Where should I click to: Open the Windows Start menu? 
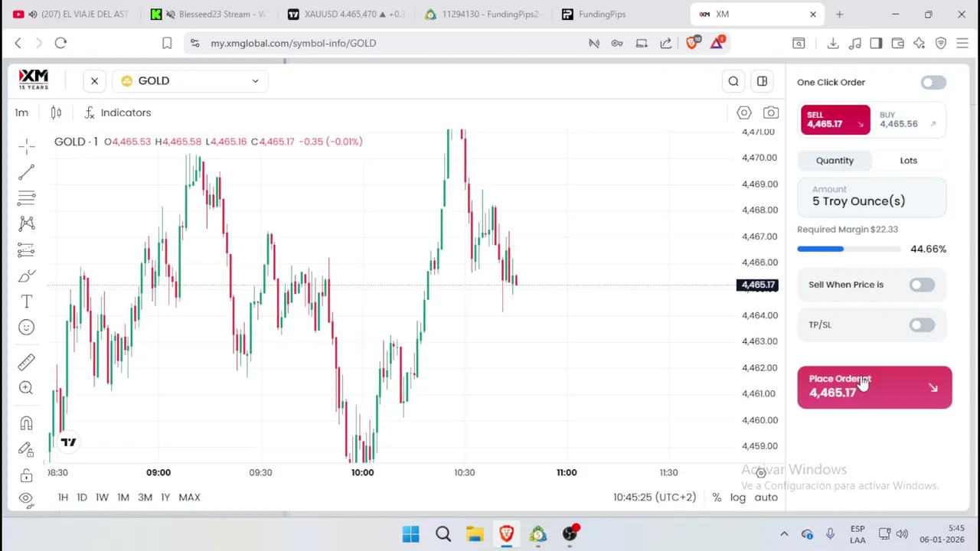[410, 533]
